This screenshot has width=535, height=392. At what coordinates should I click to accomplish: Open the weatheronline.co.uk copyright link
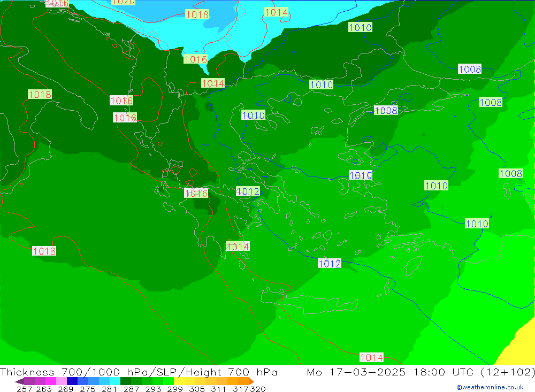click(490, 387)
